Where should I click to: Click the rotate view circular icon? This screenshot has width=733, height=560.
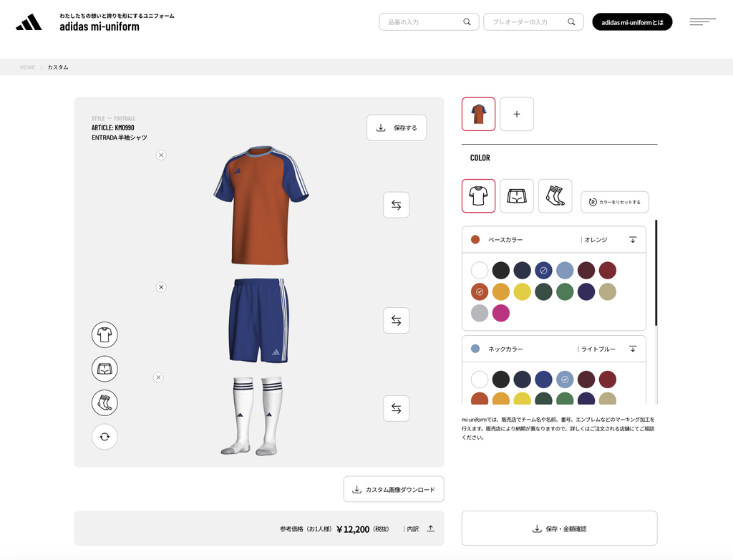(105, 437)
